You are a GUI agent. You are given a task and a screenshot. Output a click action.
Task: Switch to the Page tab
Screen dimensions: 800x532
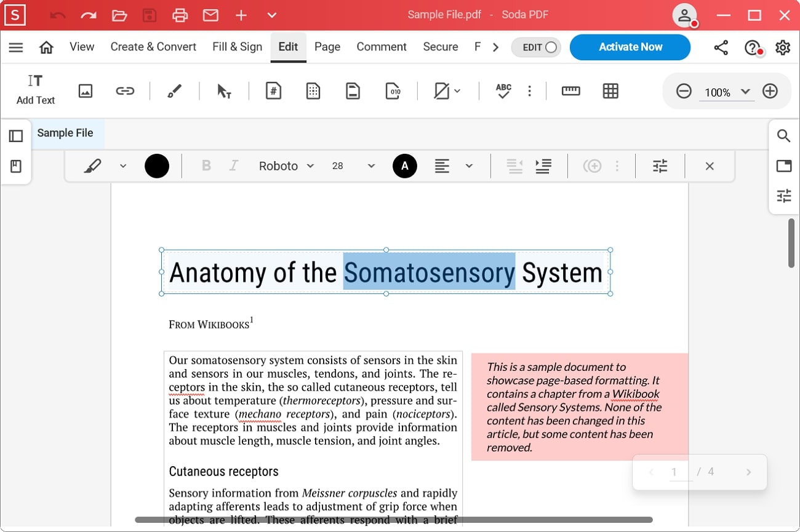327,47
